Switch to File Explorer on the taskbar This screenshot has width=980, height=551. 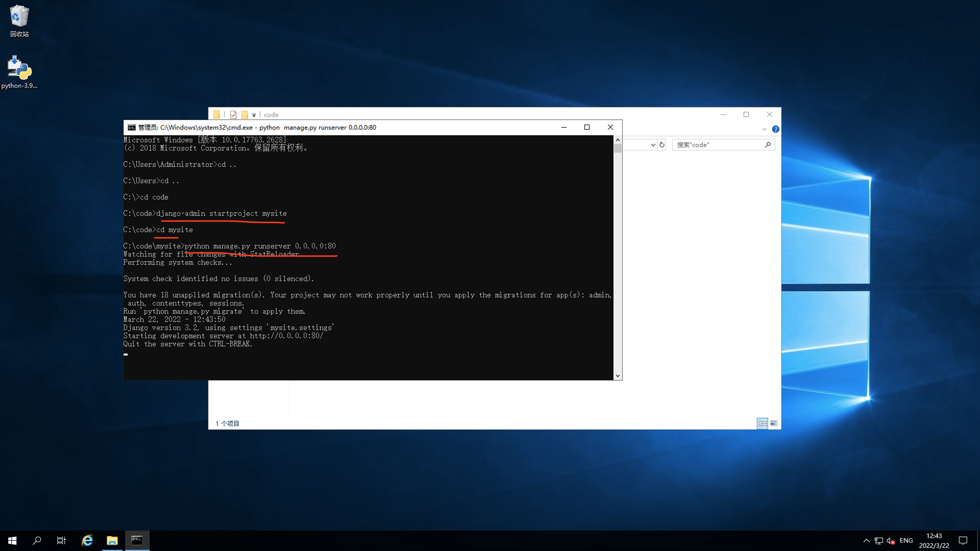point(112,540)
